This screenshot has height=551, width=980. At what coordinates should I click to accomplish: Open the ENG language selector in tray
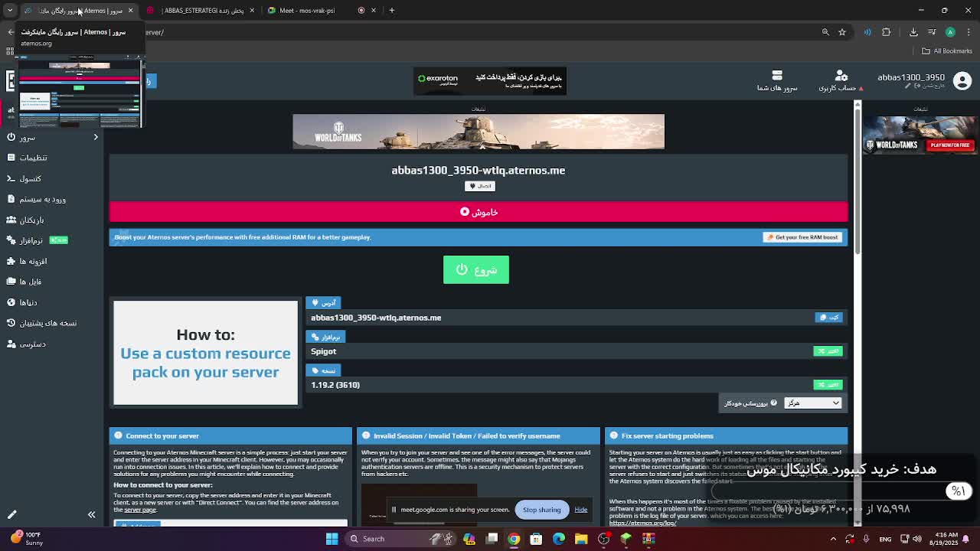885,539
